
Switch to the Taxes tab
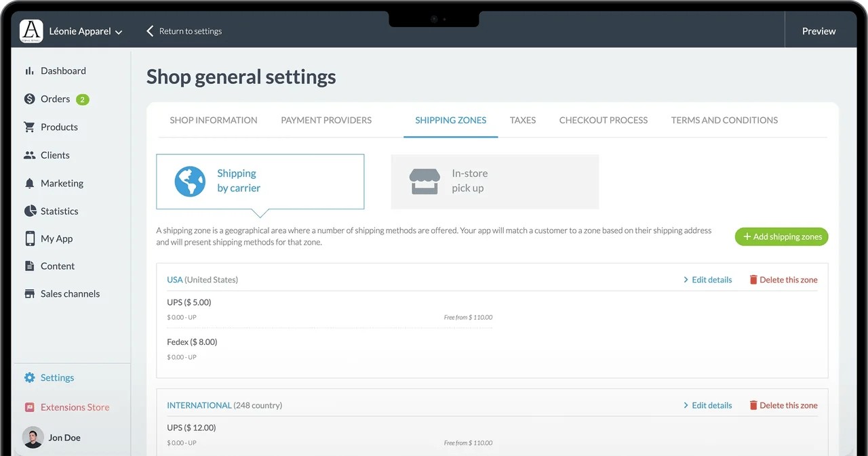point(522,121)
